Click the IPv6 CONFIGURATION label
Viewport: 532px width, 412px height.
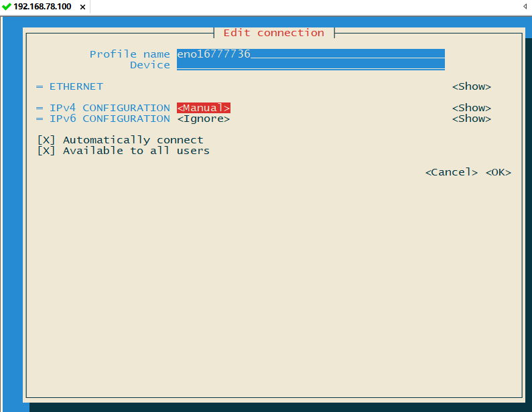[x=110, y=119]
